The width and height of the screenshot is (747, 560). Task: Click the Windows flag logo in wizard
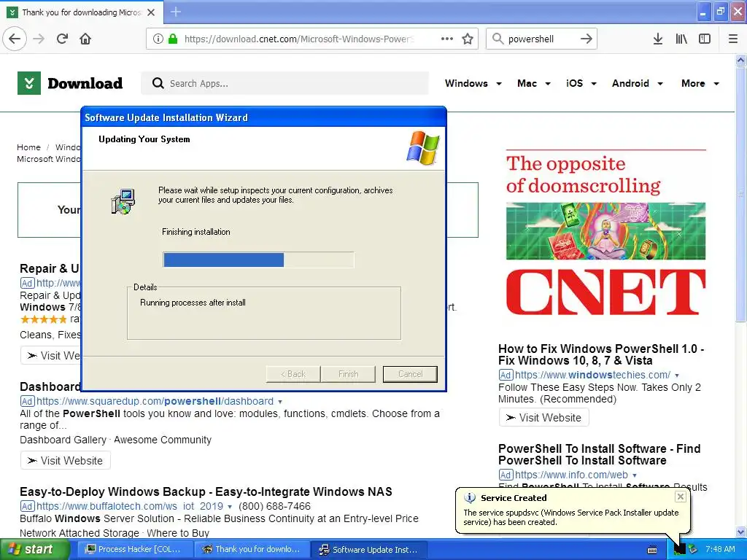pos(423,148)
